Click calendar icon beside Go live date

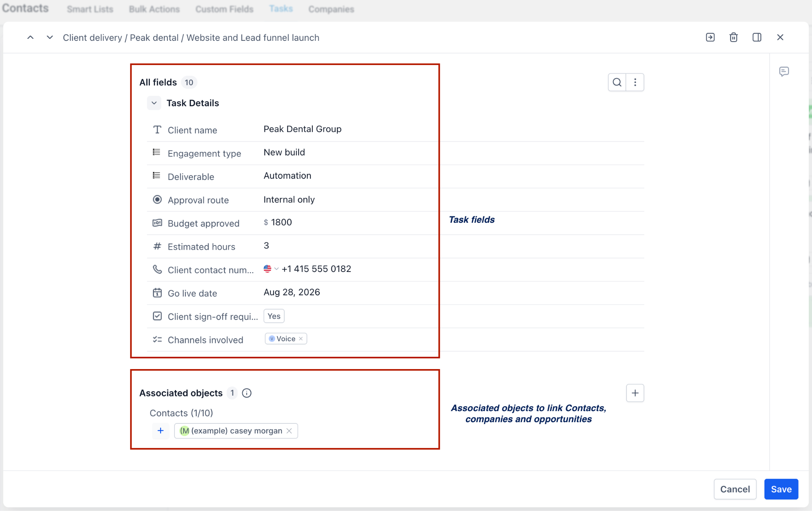[157, 293]
